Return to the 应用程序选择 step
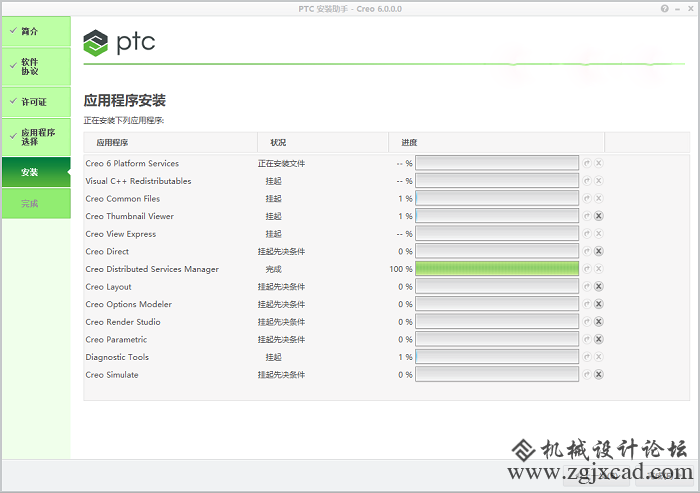The width and height of the screenshot is (700, 493). [36, 137]
